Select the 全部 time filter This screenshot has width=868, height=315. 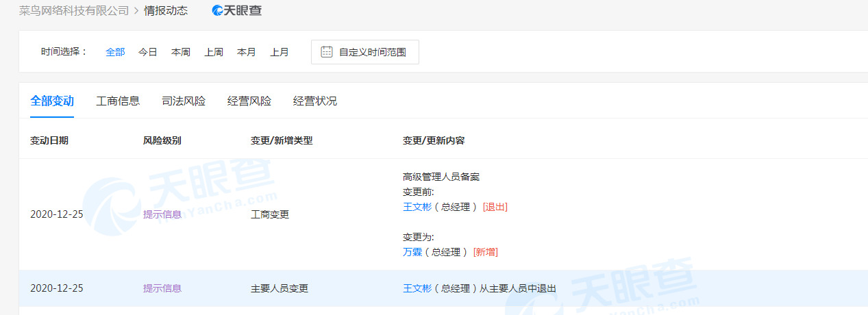[x=115, y=52]
